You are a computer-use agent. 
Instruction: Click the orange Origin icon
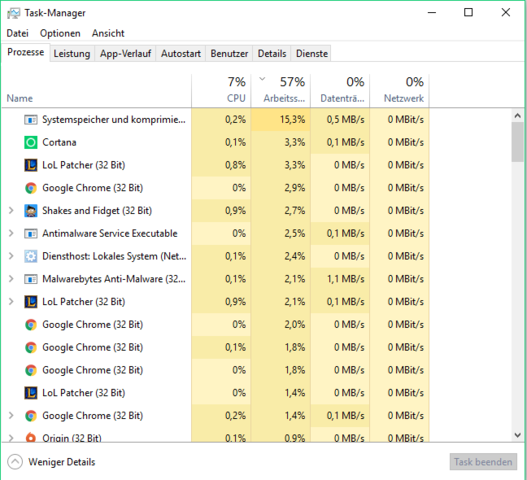31,437
